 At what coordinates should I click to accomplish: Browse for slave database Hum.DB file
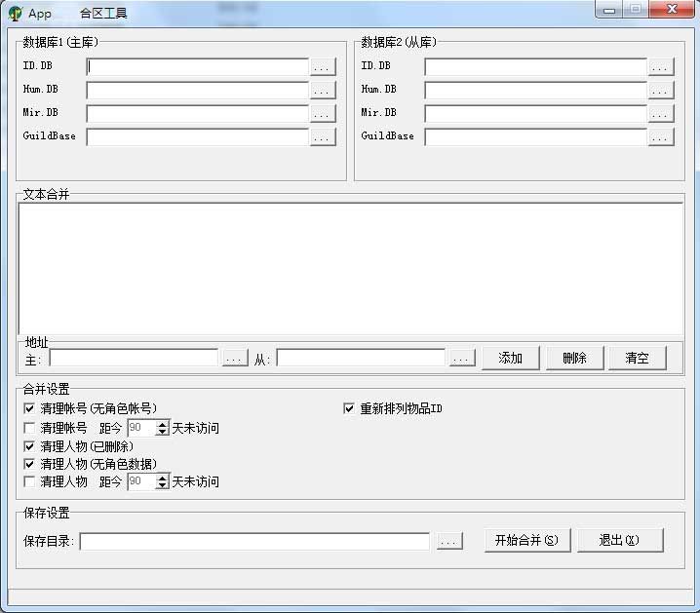pyautogui.click(x=661, y=90)
